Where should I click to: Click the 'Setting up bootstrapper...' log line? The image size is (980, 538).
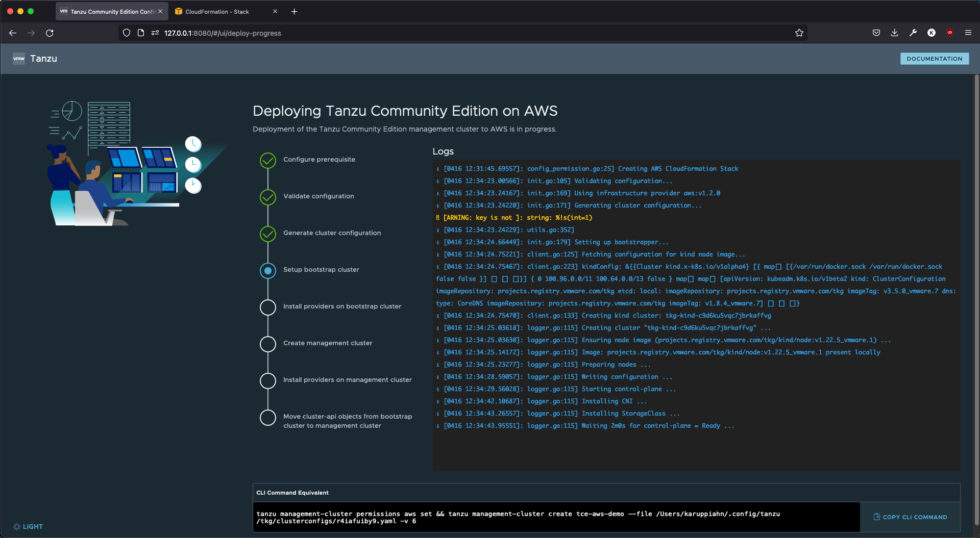552,242
